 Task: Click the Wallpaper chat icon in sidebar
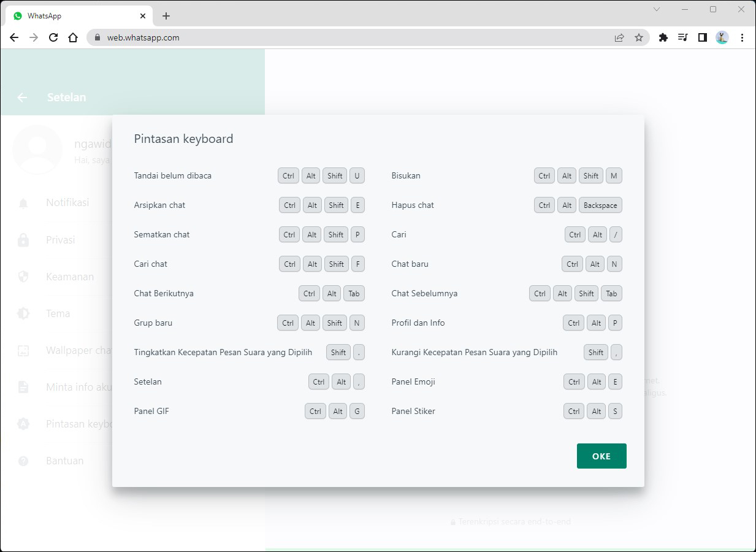coord(23,350)
